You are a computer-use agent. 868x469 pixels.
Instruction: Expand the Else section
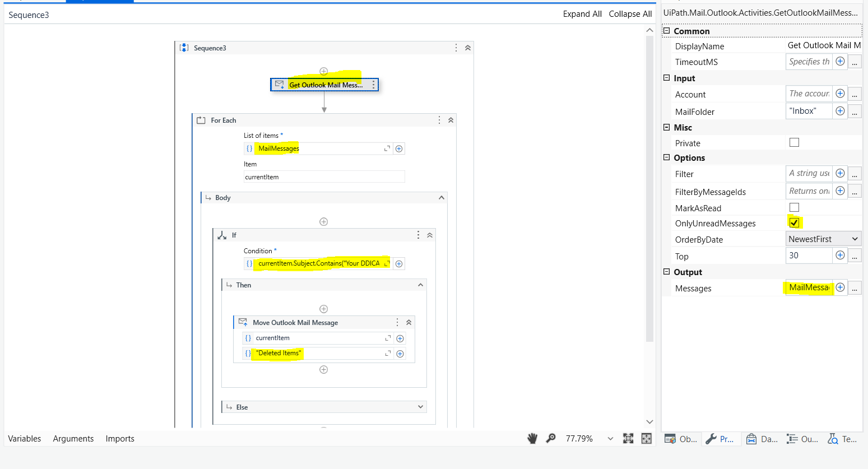(x=420, y=406)
